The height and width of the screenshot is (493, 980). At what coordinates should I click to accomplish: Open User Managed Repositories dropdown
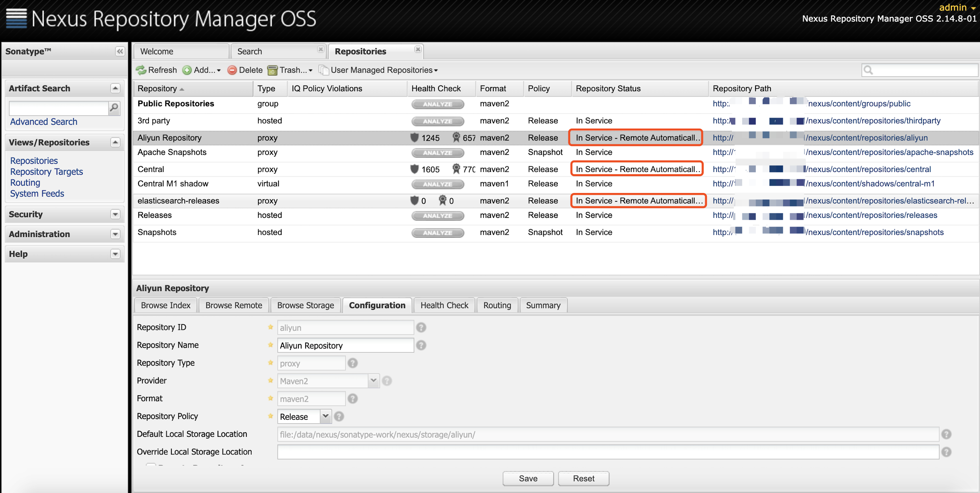(x=378, y=70)
